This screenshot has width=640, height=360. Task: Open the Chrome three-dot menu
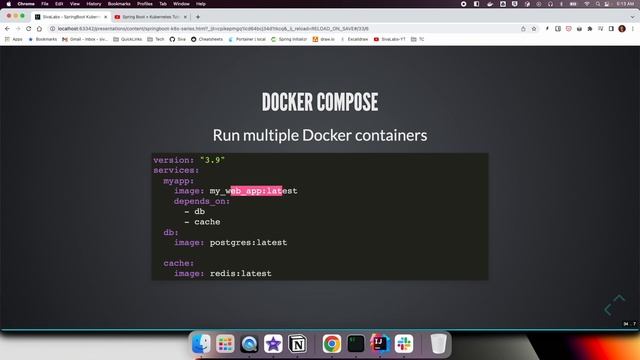[633, 29]
